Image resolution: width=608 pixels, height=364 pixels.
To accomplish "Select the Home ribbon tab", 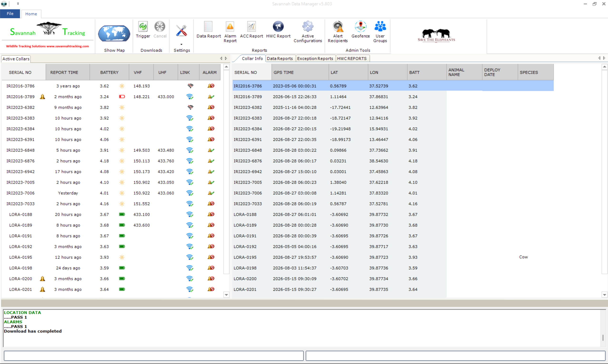I will 31,14.
